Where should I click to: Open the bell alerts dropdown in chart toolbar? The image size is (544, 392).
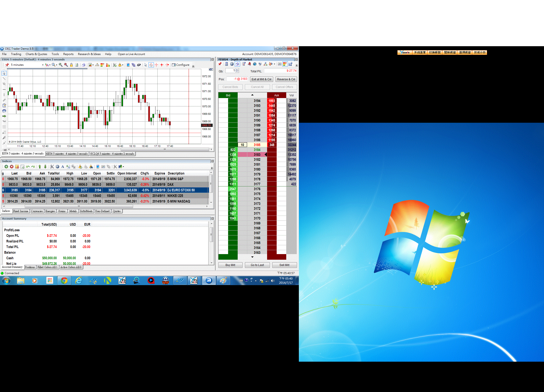point(123,65)
